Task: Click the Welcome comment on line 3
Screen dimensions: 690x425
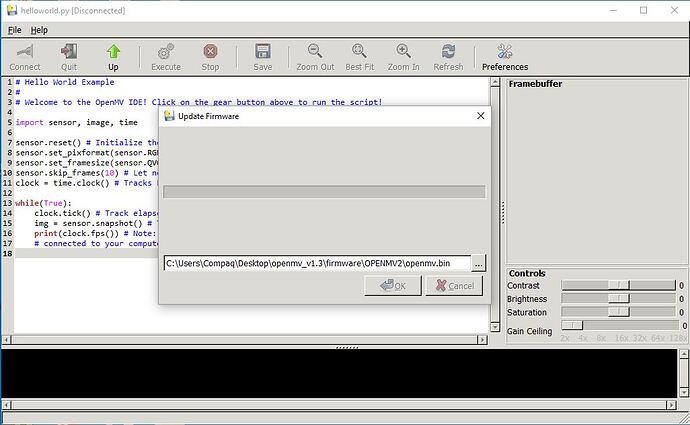Action: (198, 102)
